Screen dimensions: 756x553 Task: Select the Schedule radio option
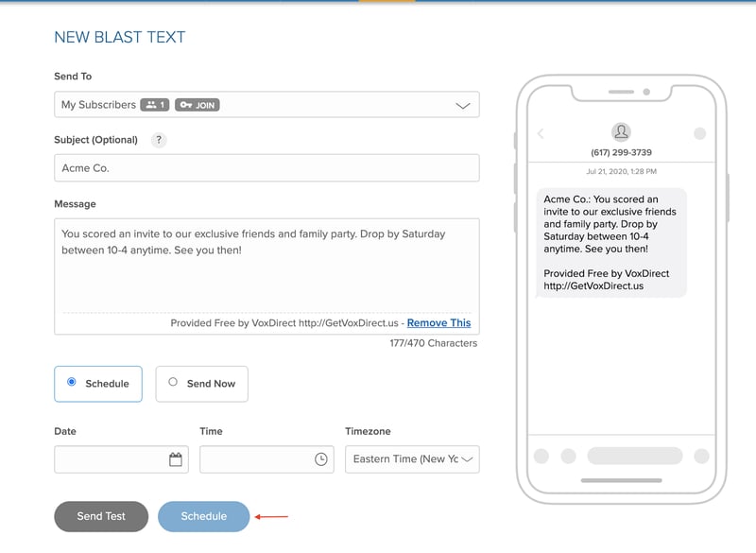(98, 384)
